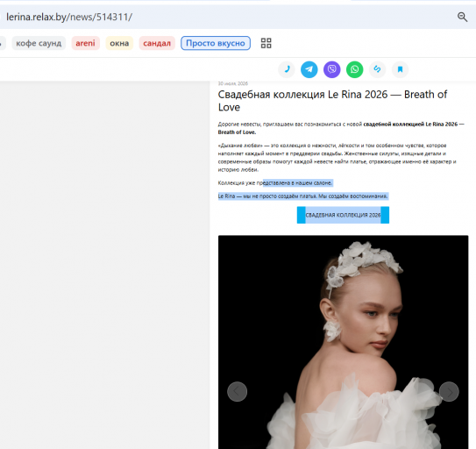
Task: Click the bookmark save icon
Action: click(400, 69)
